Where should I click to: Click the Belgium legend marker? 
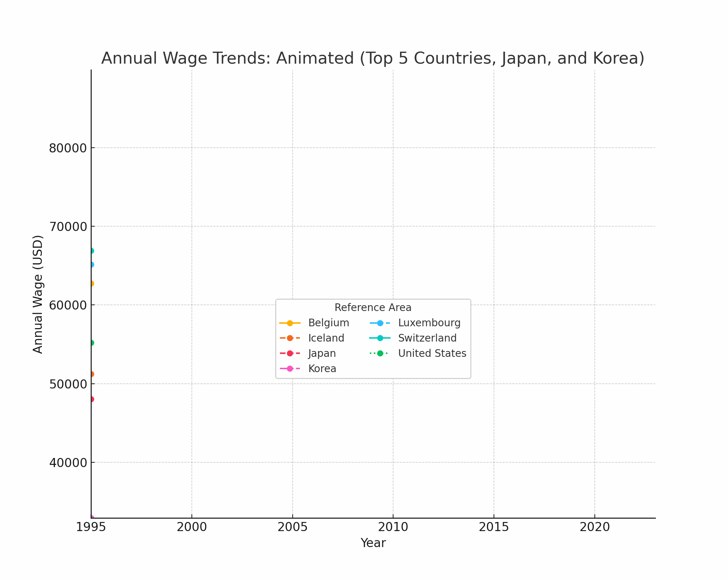(290, 323)
